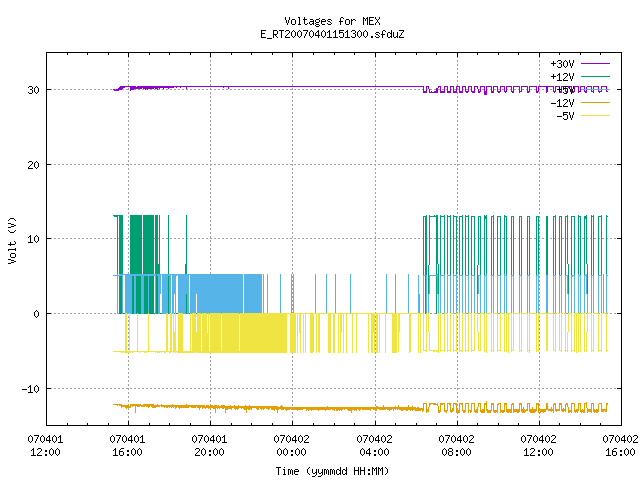Image resolution: width=640 pixels, height=480 pixels.
Task: Click the x-axis label 070402 00:00
Action: [x=291, y=446]
